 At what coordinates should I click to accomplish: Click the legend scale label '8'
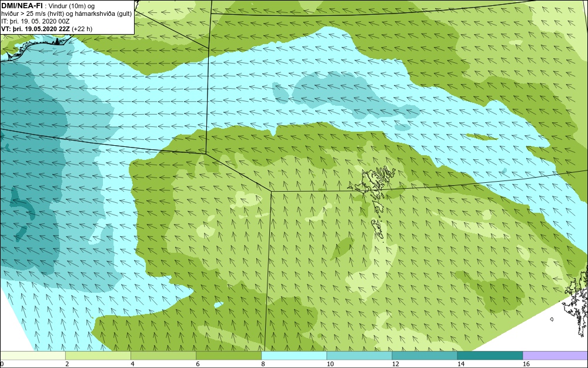[263, 364]
